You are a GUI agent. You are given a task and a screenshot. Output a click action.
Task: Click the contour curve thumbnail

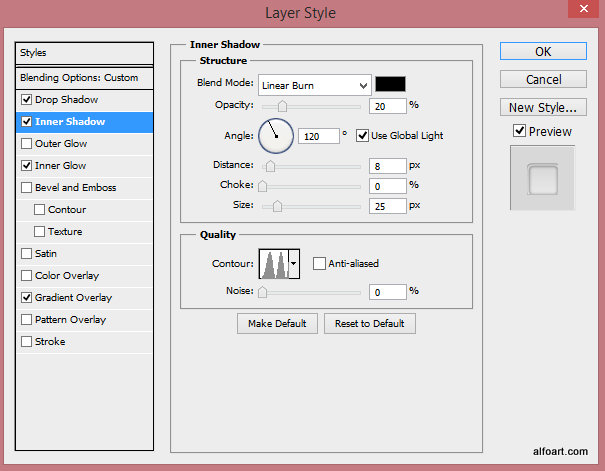(272, 264)
